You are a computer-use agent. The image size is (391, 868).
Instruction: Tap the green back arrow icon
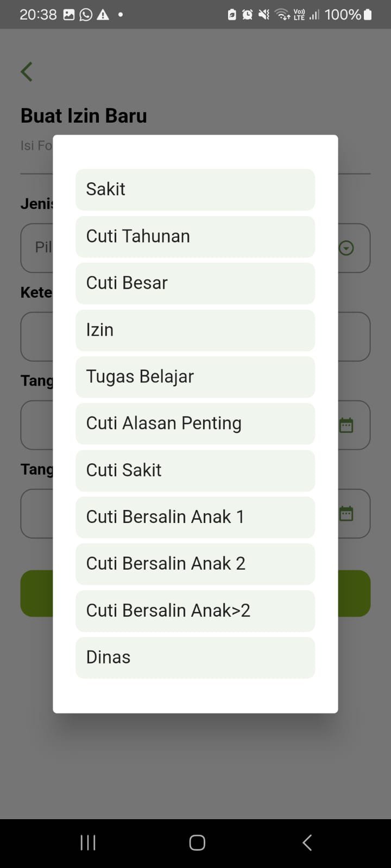tap(27, 72)
